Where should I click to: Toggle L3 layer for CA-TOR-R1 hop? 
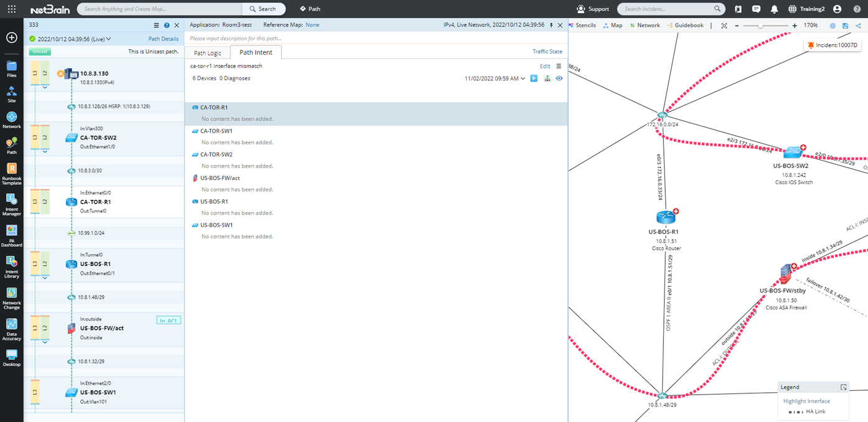[x=35, y=201]
